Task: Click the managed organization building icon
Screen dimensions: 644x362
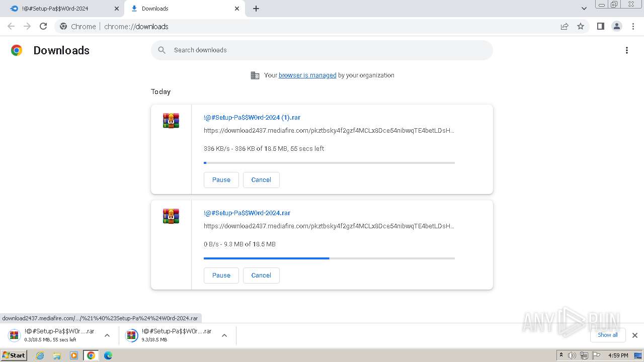Action: pyautogui.click(x=255, y=75)
